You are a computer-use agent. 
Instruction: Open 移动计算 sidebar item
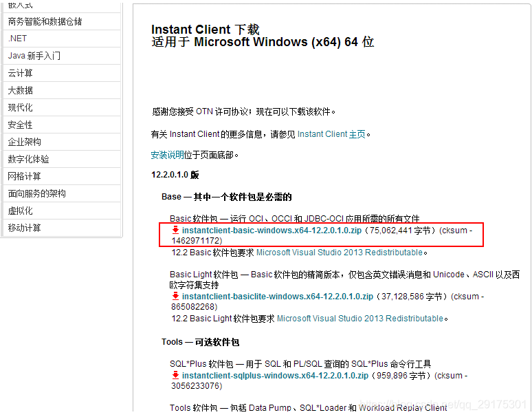point(61,228)
